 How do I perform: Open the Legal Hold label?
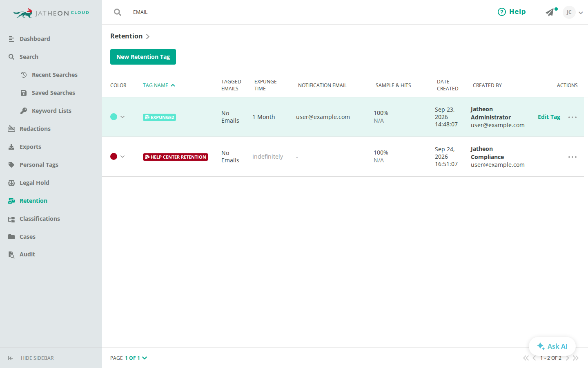pyautogui.click(x=34, y=183)
